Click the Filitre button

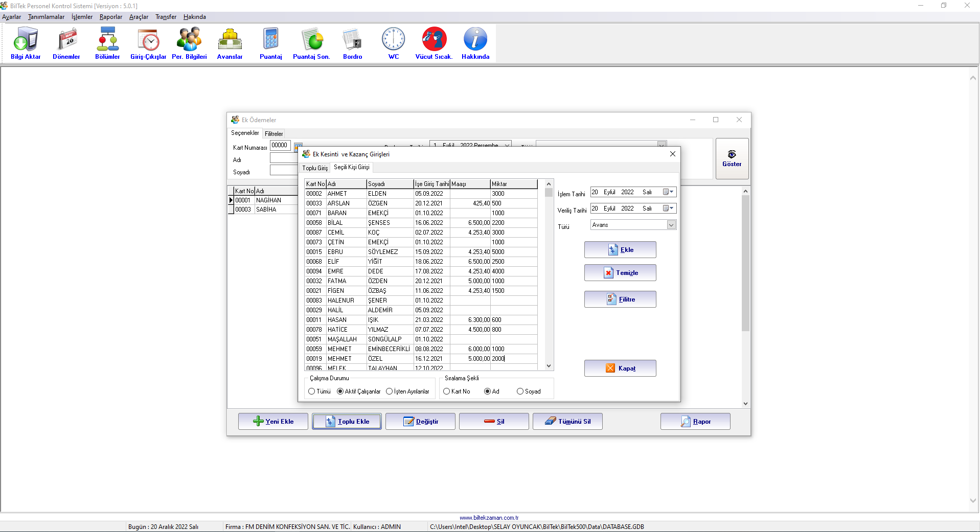coord(620,299)
